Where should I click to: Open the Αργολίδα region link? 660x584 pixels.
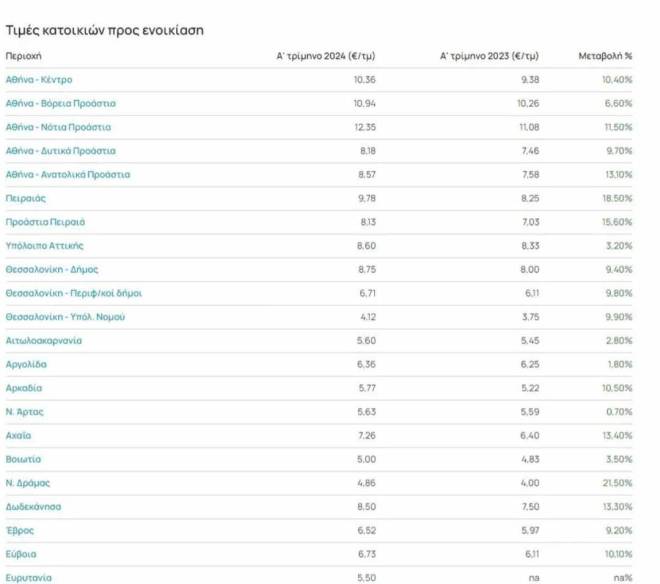pyautogui.click(x=27, y=364)
